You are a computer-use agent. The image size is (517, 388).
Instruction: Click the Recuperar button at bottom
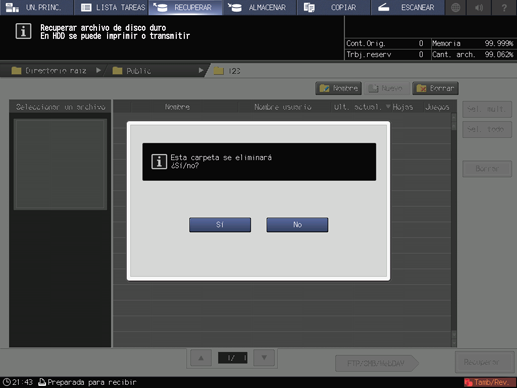tap(484, 362)
